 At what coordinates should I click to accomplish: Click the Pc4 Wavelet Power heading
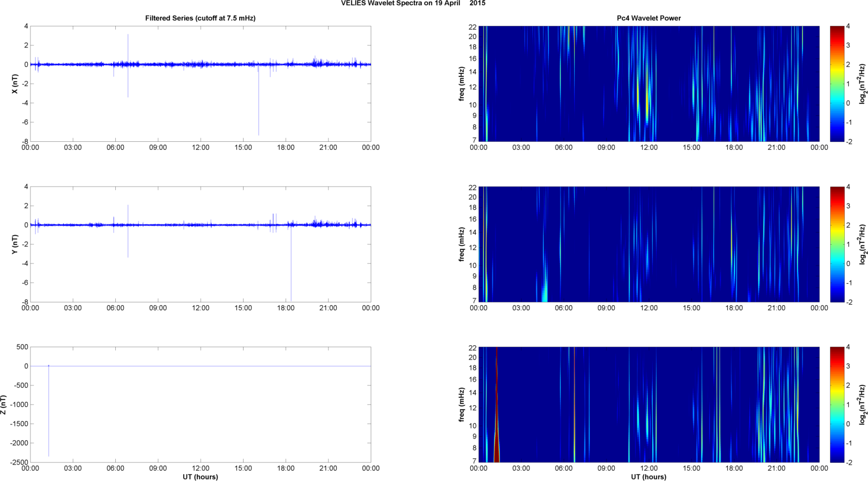(x=648, y=18)
